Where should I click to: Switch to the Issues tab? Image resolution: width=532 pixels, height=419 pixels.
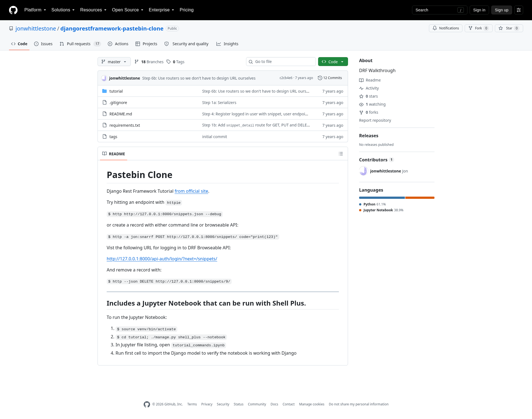point(43,44)
